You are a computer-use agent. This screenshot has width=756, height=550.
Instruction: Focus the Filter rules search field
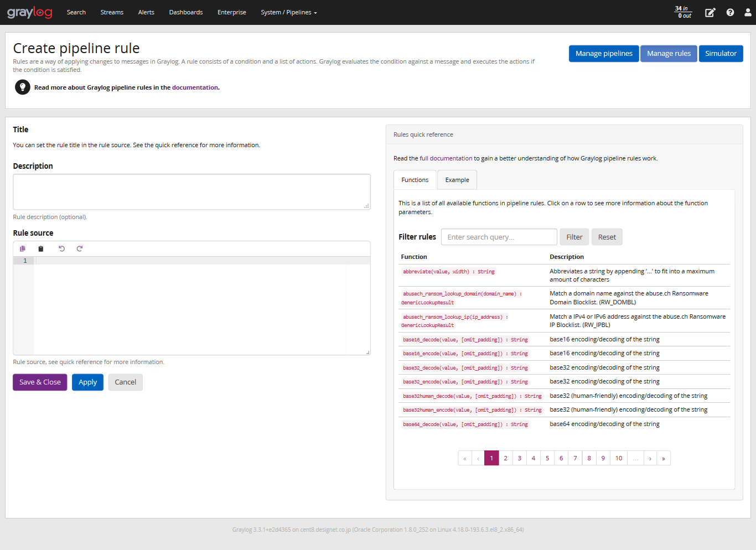click(x=499, y=237)
